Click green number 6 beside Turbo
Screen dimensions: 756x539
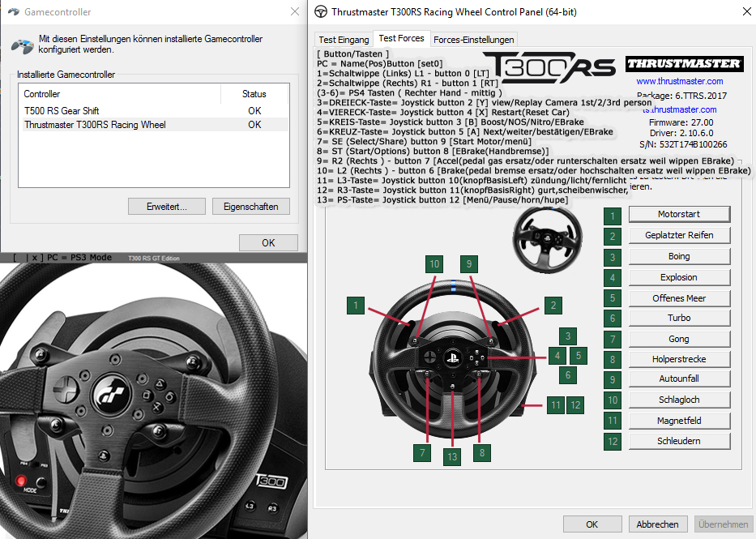pyautogui.click(x=613, y=319)
